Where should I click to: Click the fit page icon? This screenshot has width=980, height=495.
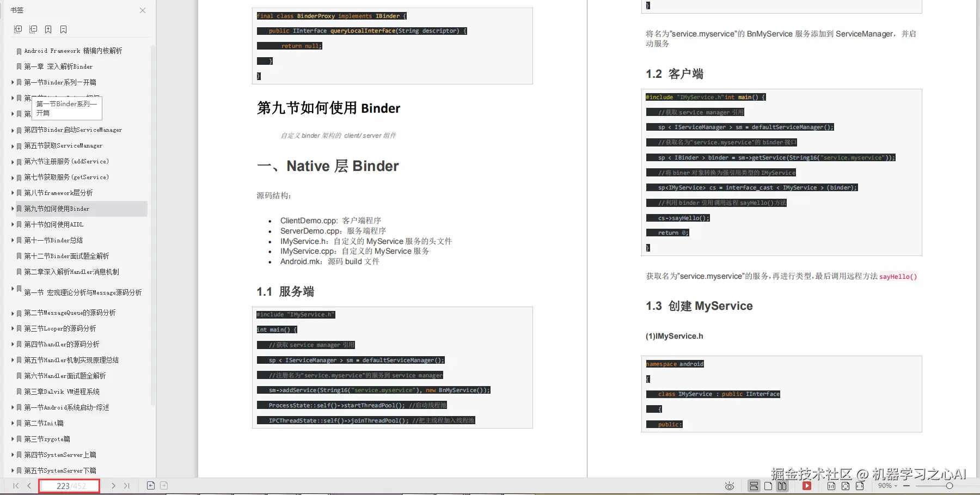[846, 486]
